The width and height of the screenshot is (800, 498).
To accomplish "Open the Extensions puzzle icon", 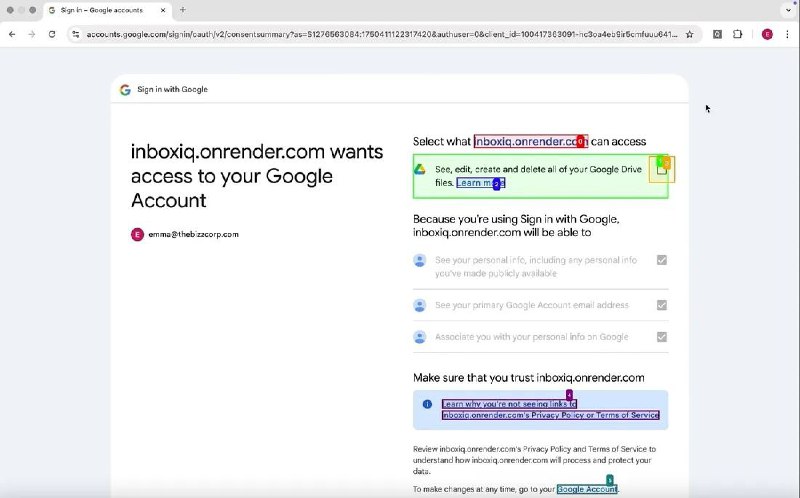I will pos(737,34).
